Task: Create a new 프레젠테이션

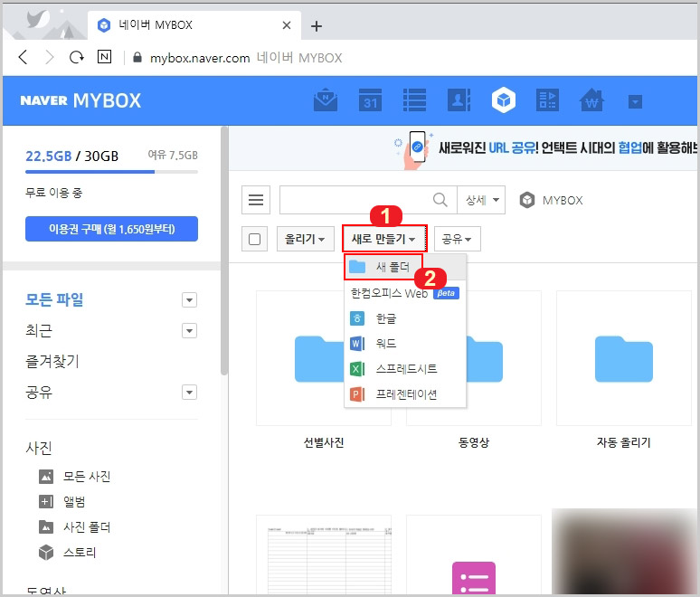Action: point(405,394)
